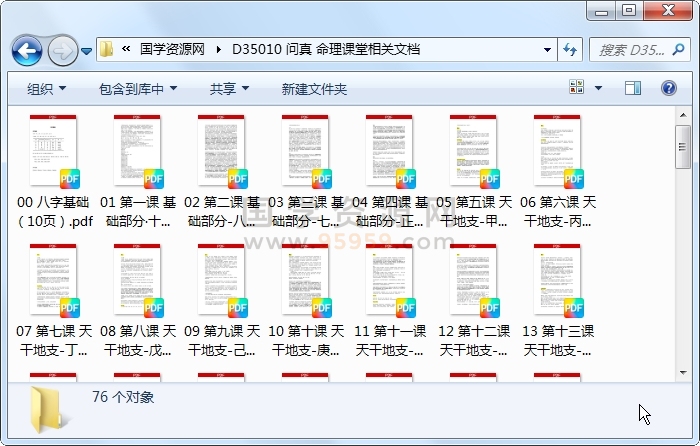This screenshot has height=446, width=700.
Task: Click the 新建文件夹 button
Action: tap(314, 89)
